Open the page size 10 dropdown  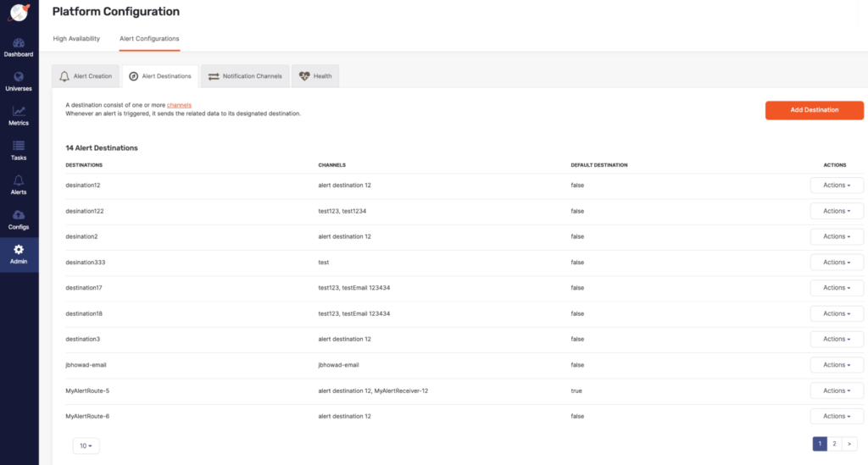[86, 446]
